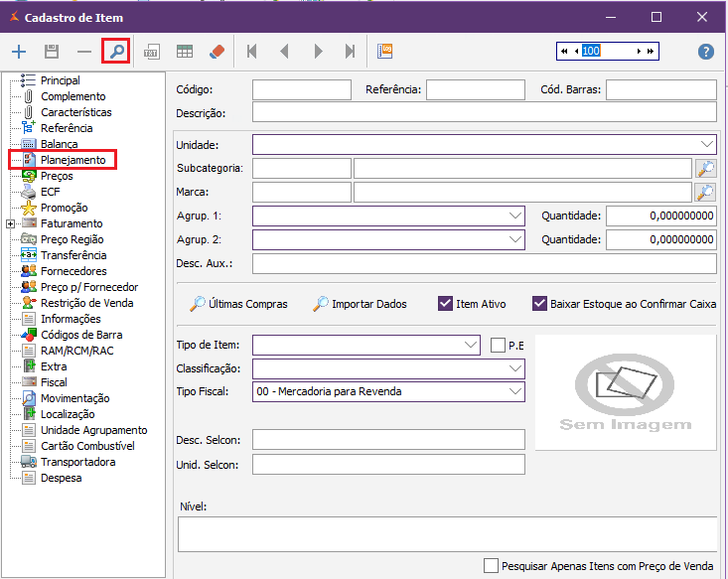Select Referência in the side tree
Image resolution: width=728 pixels, height=579 pixels.
point(67,128)
